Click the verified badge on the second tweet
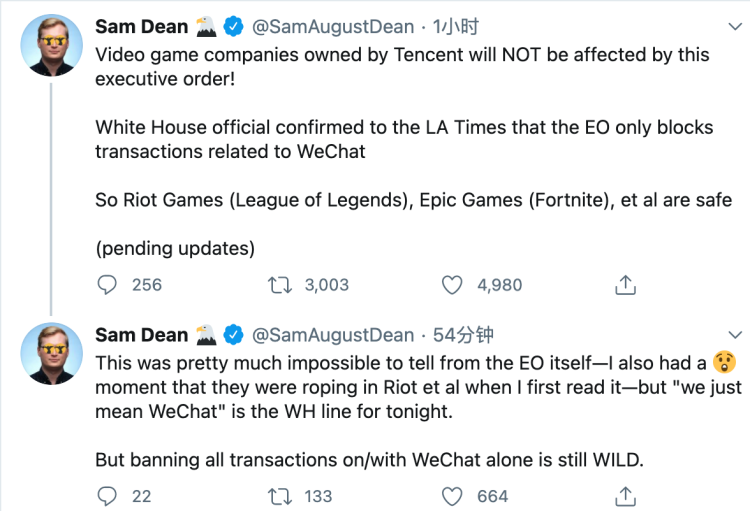750x511 pixels. (232, 334)
